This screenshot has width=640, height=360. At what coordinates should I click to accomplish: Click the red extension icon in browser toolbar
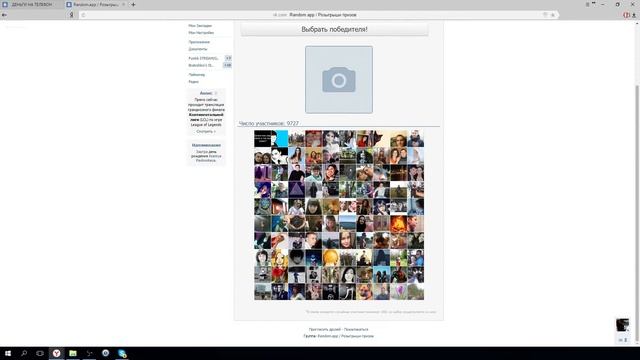pos(626,15)
